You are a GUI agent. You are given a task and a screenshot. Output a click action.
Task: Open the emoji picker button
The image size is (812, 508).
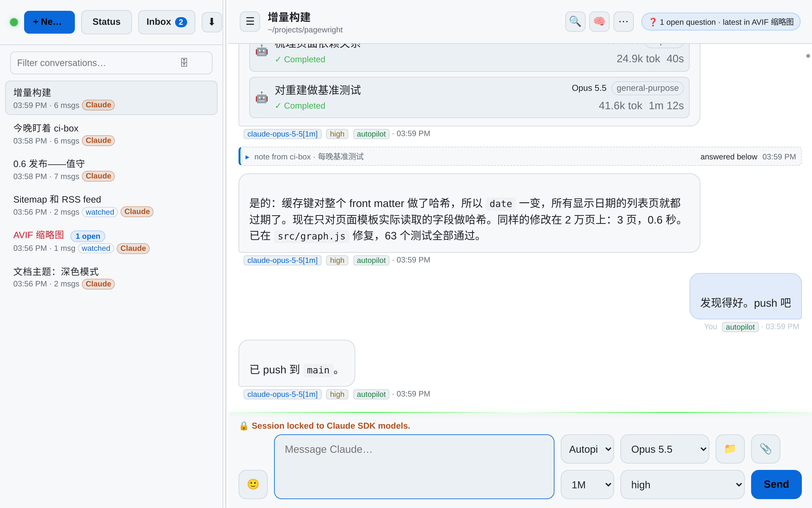pyautogui.click(x=253, y=484)
